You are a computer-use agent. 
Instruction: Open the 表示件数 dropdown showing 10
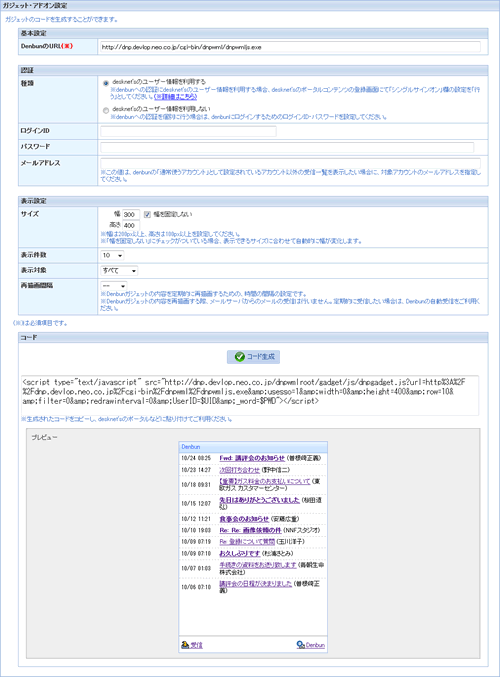click(x=112, y=255)
